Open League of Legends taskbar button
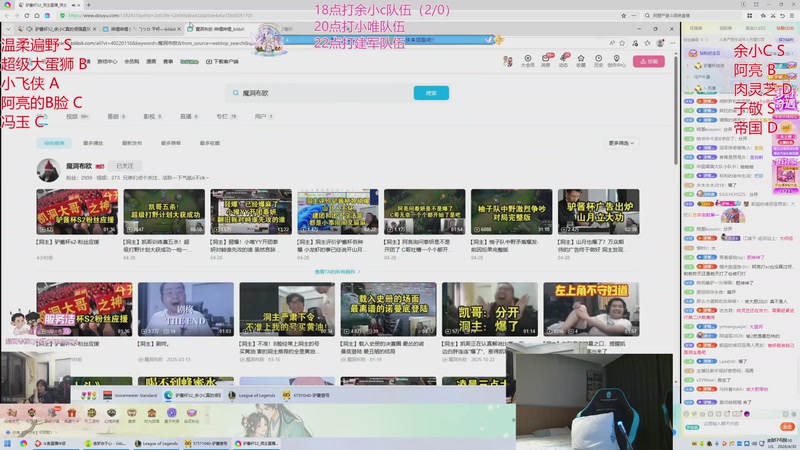Viewport: 800px width, 450px height. coord(156,443)
